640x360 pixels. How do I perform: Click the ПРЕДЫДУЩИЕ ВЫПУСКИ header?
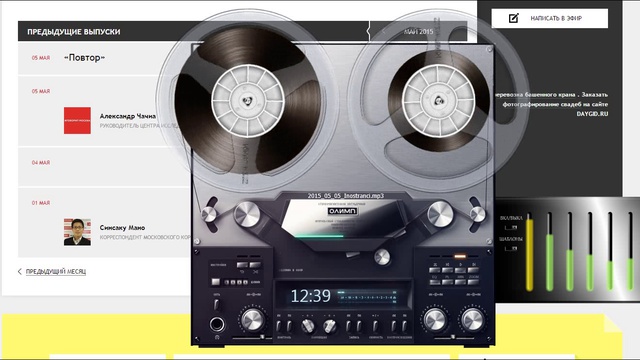(x=74, y=31)
